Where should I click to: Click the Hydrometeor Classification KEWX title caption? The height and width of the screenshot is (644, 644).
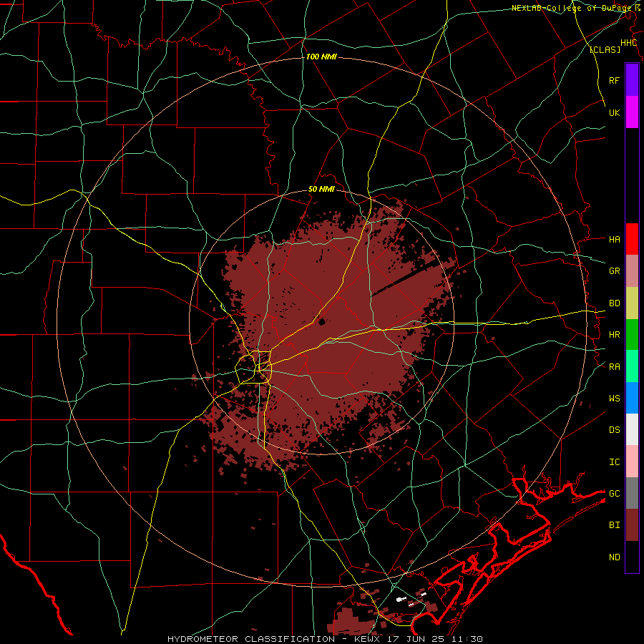[x=325, y=639]
